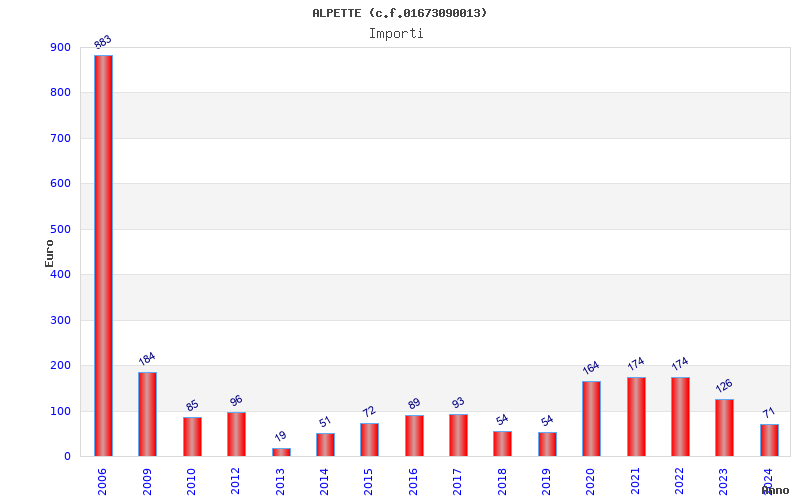The width and height of the screenshot is (800, 500).
Task: Click the 600 y-axis tick label
Action: (61, 184)
